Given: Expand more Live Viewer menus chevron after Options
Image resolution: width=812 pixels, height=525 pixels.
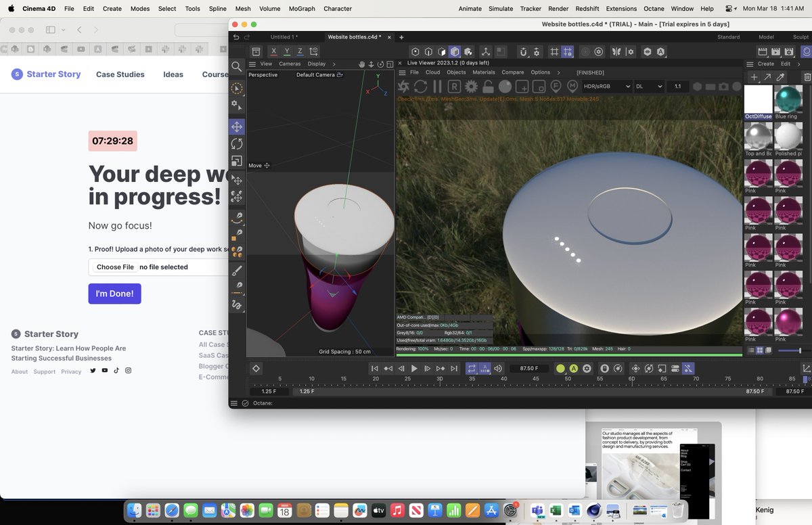Looking at the screenshot, I should [558, 72].
